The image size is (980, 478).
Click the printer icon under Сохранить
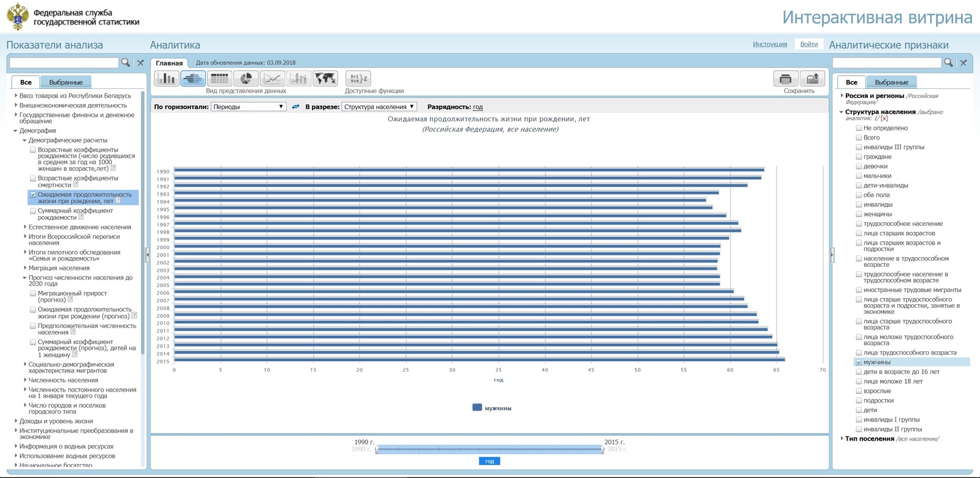[786, 78]
